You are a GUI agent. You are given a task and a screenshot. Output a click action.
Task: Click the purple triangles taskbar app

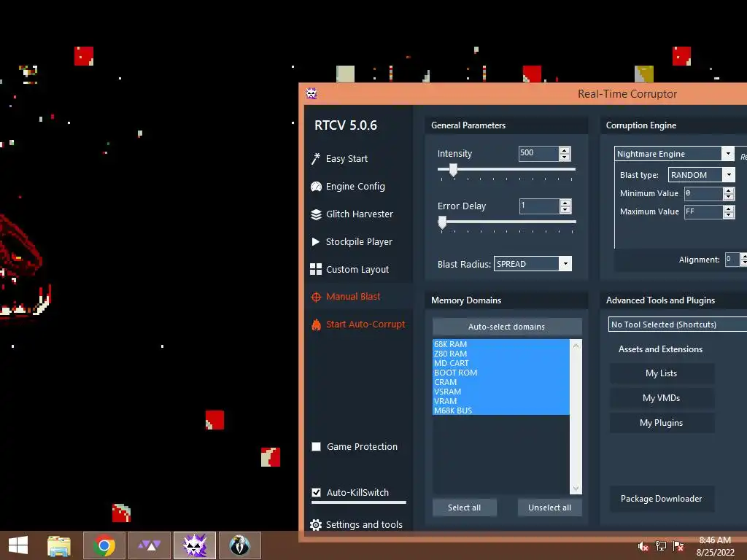click(x=149, y=545)
